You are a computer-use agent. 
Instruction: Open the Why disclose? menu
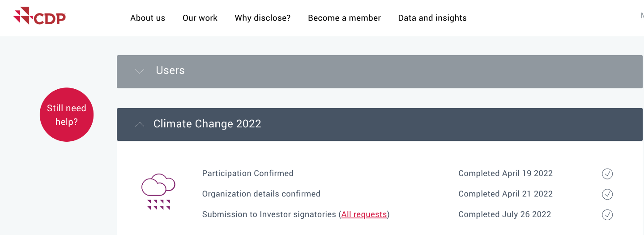pos(263,18)
